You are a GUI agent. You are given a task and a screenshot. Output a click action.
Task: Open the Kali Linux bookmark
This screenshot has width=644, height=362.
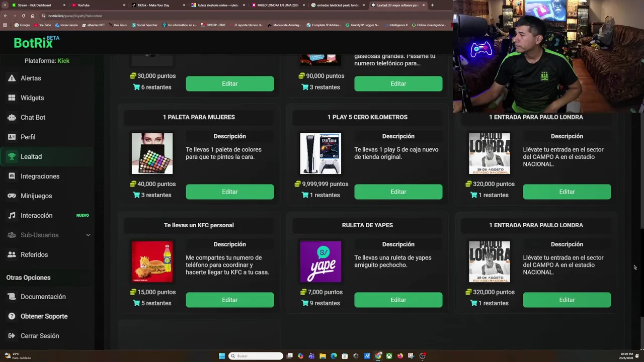click(x=118, y=25)
